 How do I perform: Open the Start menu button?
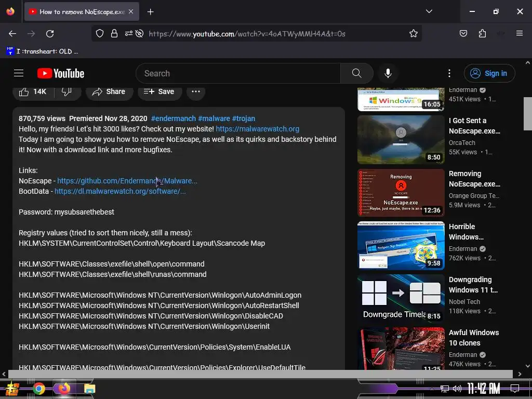[x=12, y=389]
